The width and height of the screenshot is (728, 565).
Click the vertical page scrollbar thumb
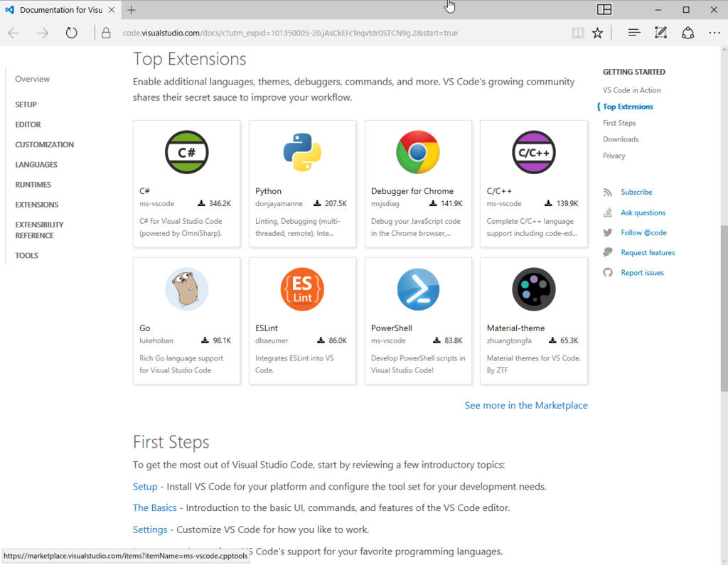click(x=724, y=308)
